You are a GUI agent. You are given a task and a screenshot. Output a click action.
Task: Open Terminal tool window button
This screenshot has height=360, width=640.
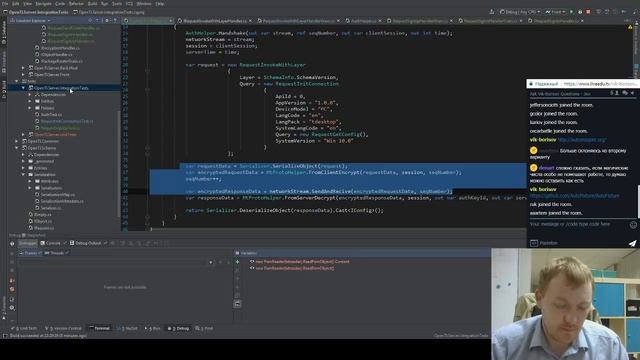(x=100, y=328)
